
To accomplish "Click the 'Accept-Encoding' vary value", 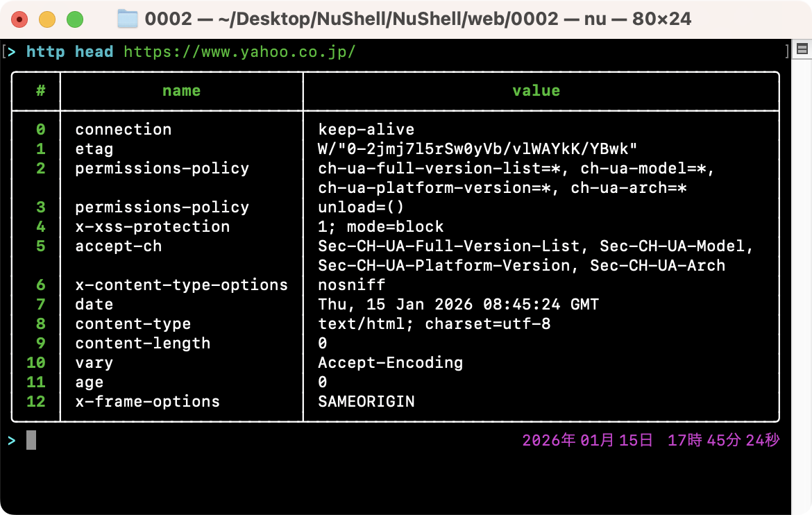I will pyautogui.click(x=390, y=363).
